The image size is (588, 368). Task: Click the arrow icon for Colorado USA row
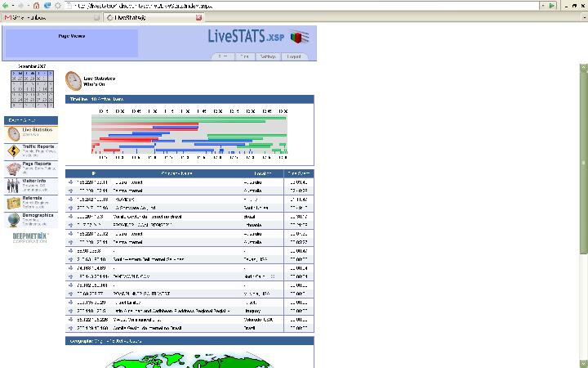(x=70, y=320)
